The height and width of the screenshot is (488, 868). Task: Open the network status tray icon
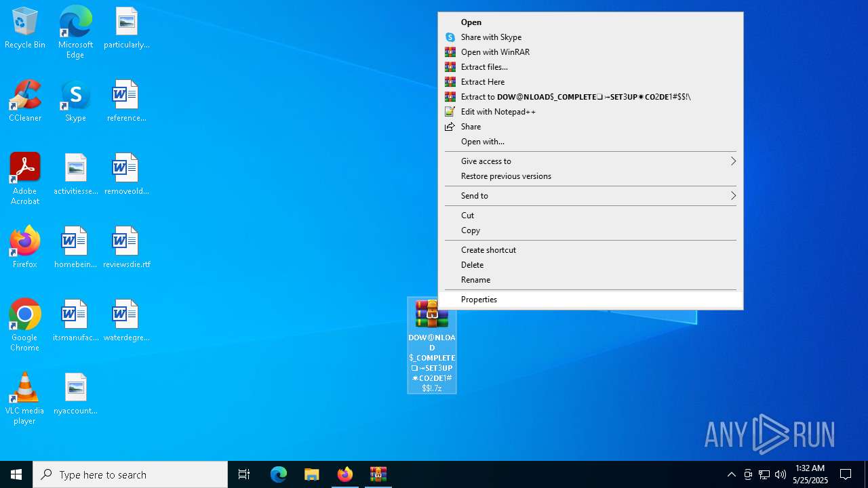pos(764,474)
